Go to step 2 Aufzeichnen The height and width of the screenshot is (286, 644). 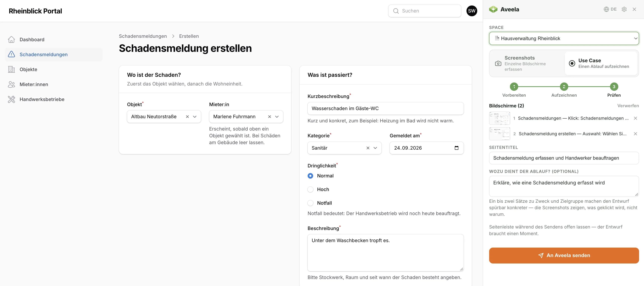point(564,87)
